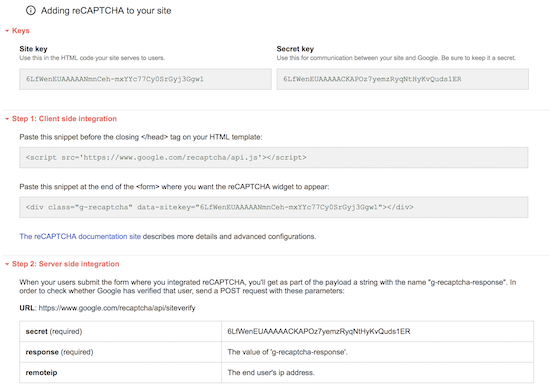Click 'Paste this snippet before the closing' instruction
Viewport: 550px width, 390px height.
141,137
